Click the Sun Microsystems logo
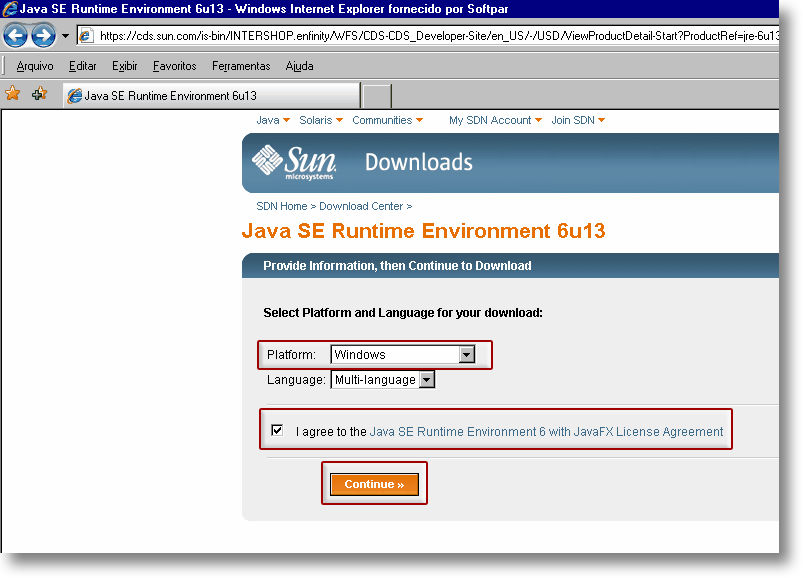This screenshot has width=803, height=578. click(294, 162)
